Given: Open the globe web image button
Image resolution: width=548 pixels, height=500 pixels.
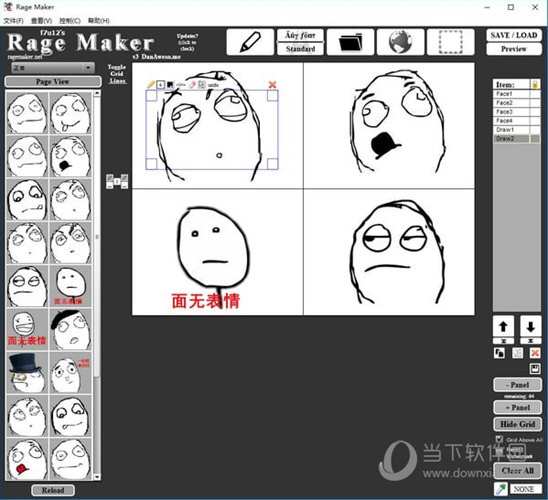Looking at the screenshot, I should pyautogui.click(x=401, y=42).
